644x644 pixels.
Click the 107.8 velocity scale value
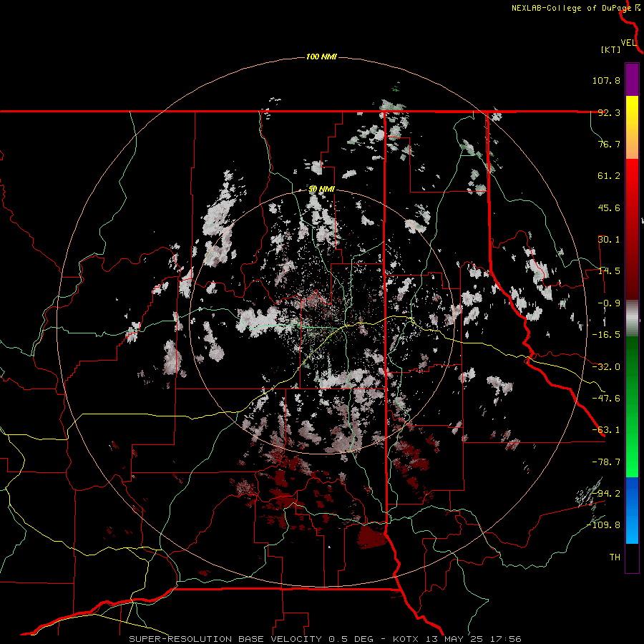[x=606, y=80]
